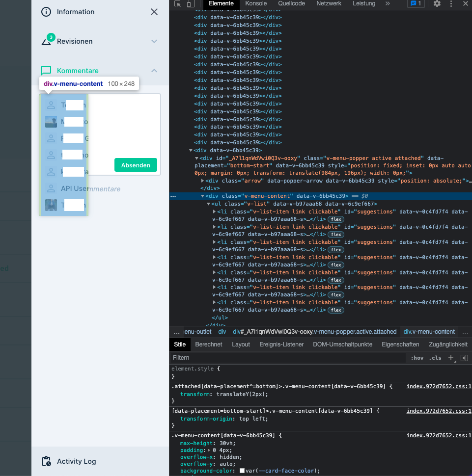Open css link for max-height rule
Screen dimensions: 472x476
[439, 436]
